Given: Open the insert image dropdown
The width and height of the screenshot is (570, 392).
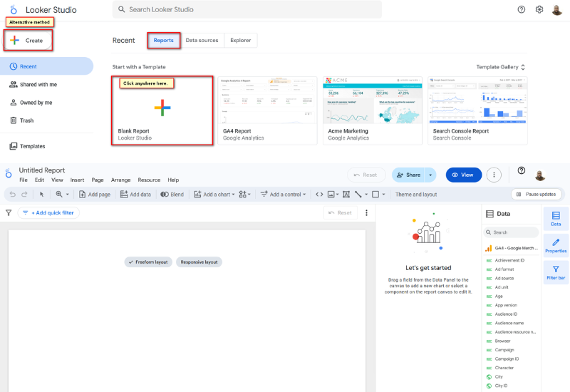Looking at the screenshot, I should pyautogui.click(x=333, y=195).
